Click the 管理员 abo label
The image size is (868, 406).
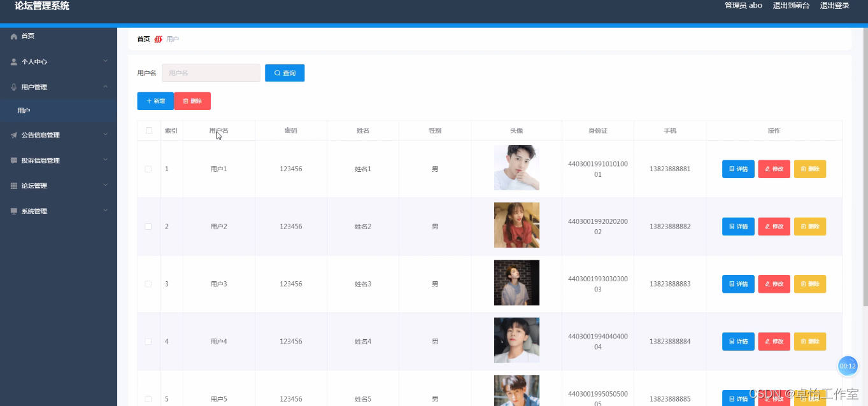tap(743, 5)
